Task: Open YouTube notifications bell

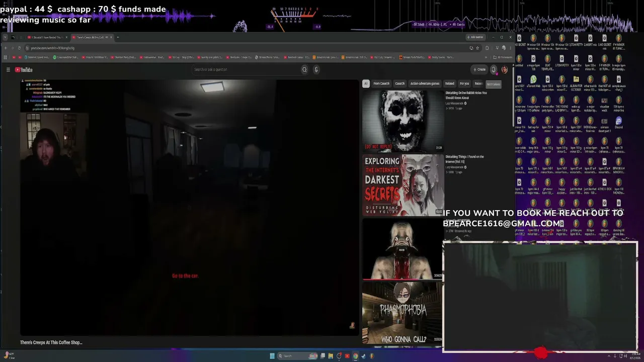Action: [x=494, y=70]
